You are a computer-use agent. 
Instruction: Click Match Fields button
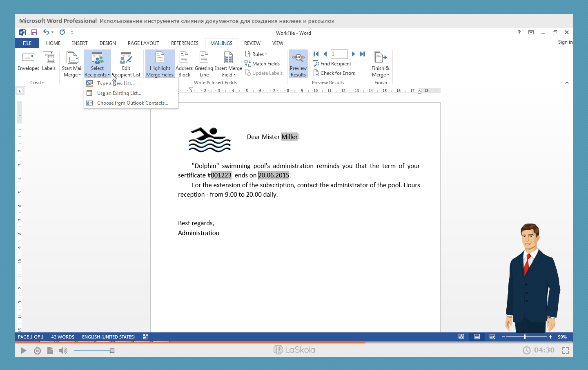[262, 64]
